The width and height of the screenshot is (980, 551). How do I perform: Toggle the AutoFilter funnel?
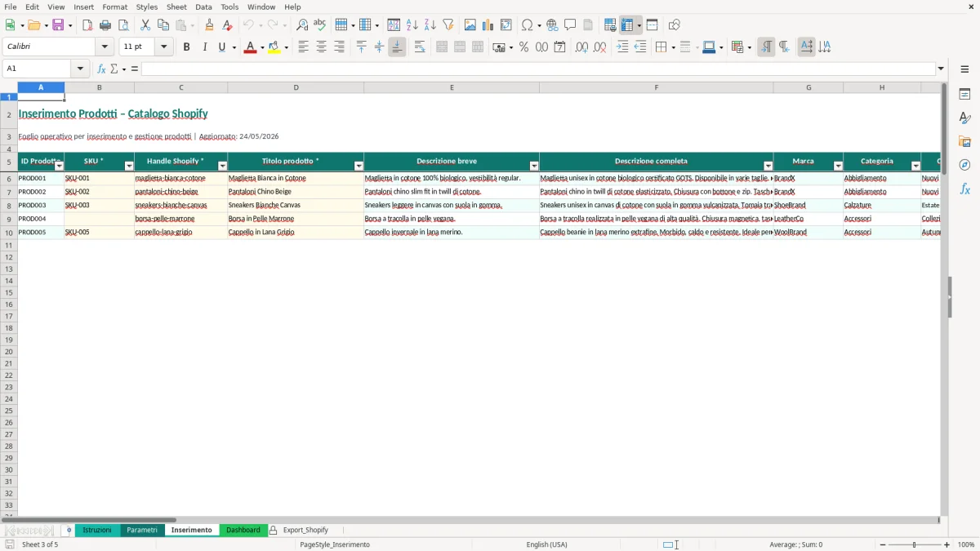[448, 25]
